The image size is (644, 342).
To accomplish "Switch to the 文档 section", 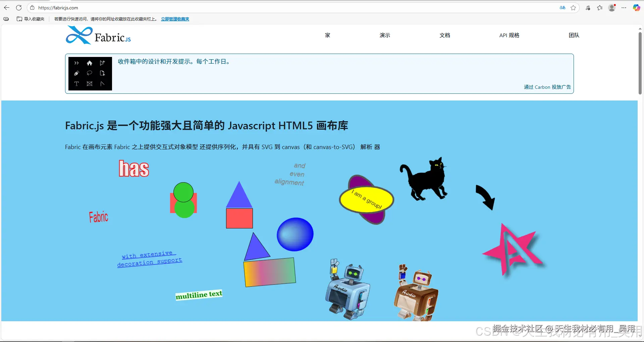I will (x=444, y=35).
